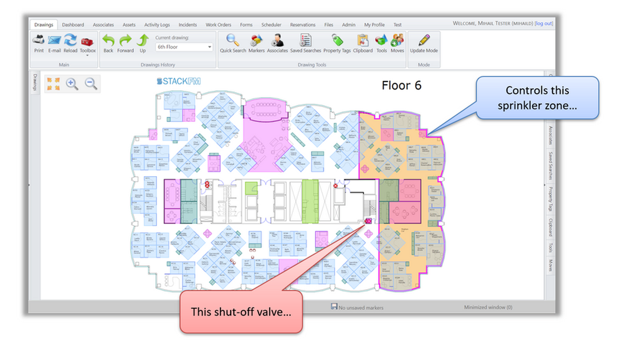Click the log out link
Viewport: 623px width, 364px height.
[543, 24]
